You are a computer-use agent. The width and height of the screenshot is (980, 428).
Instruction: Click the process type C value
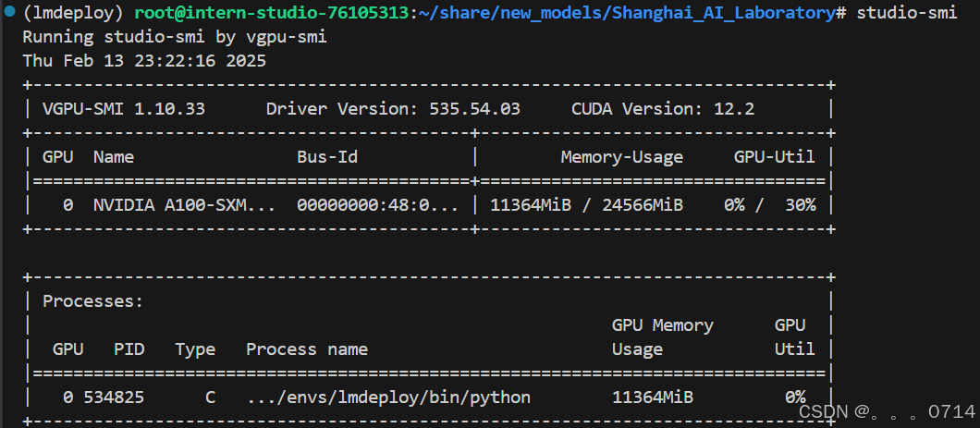pyautogui.click(x=210, y=397)
